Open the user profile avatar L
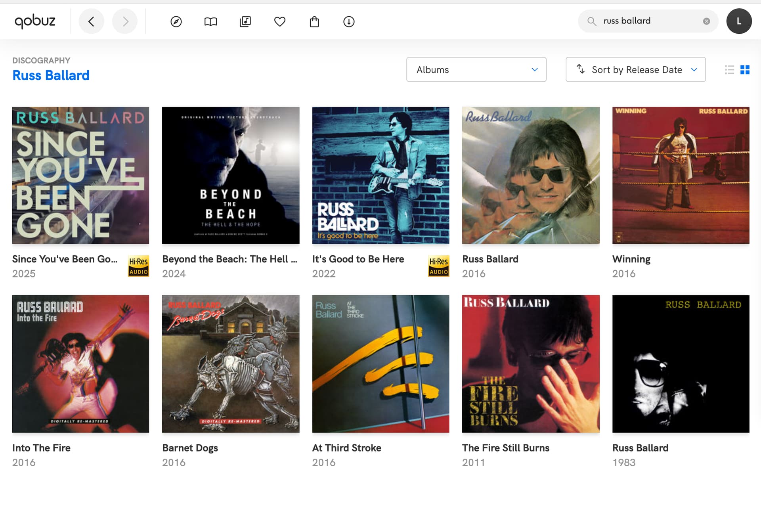Viewport: 761px width, 532px height. pyautogui.click(x=739, y=21)
